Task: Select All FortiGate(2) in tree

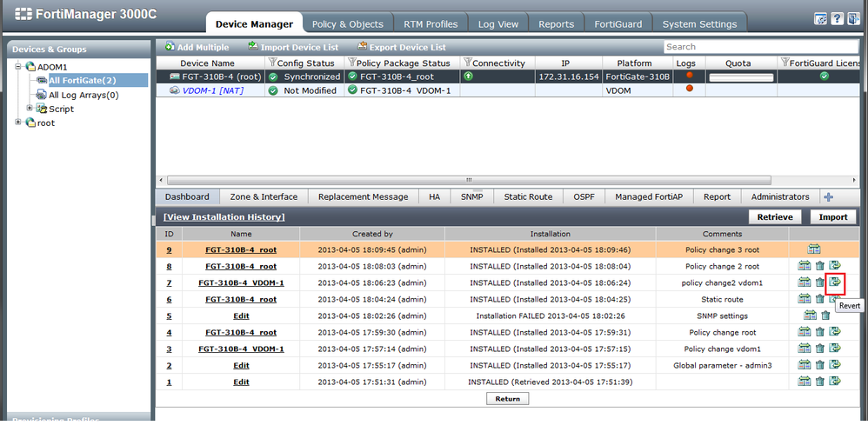Action: tap(82, 80)
